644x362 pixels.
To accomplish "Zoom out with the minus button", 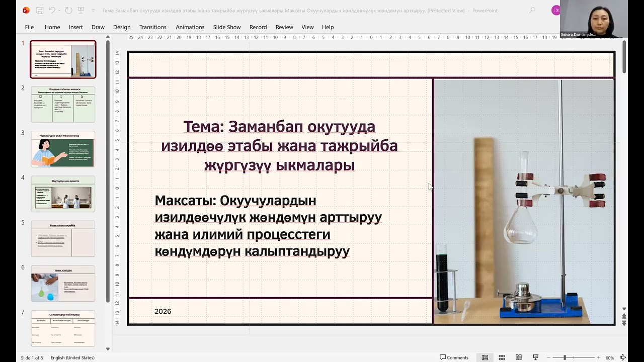I will point(548,357).
